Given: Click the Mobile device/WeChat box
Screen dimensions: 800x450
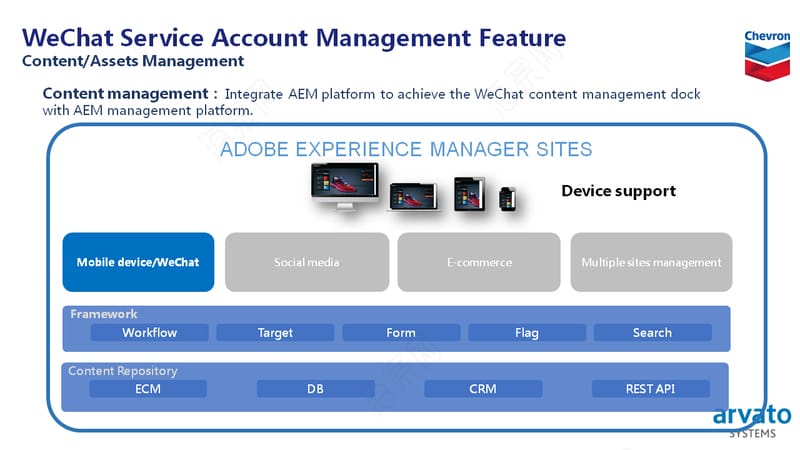Looking at the screenshot, I should click(138, 262).
